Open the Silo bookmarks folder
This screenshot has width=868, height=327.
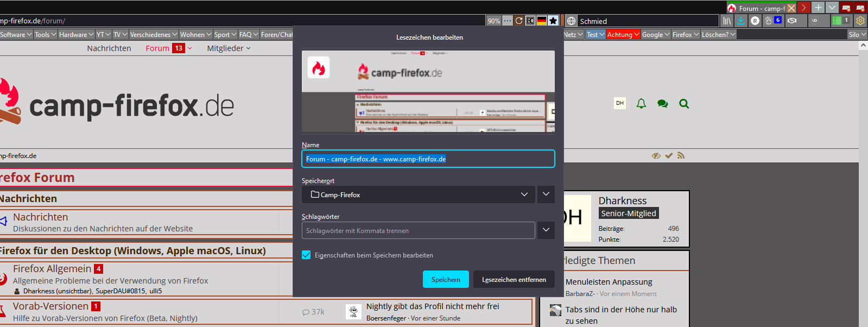coord(857,34)
